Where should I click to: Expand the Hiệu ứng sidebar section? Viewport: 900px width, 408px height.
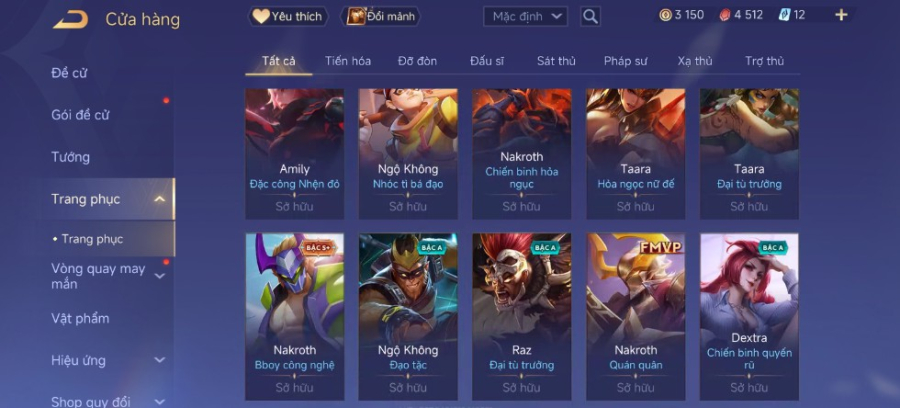tap(160, 360)
